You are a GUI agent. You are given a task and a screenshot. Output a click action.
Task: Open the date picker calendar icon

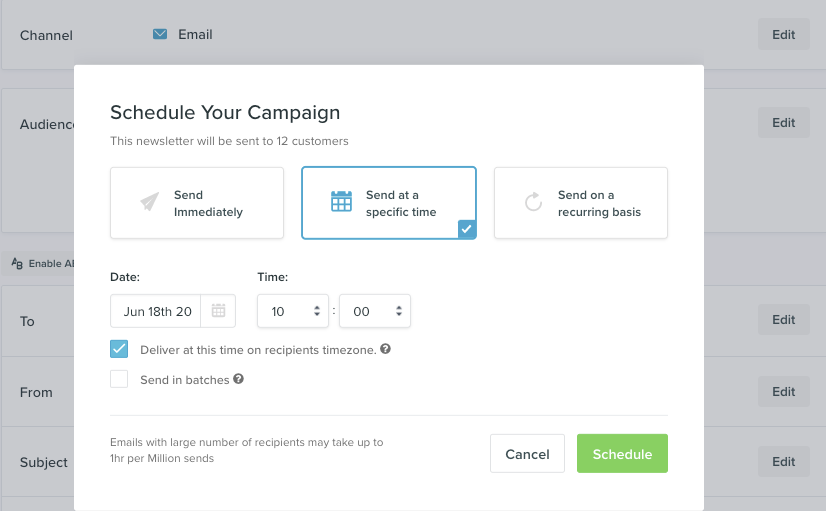[x=218, y=311]
